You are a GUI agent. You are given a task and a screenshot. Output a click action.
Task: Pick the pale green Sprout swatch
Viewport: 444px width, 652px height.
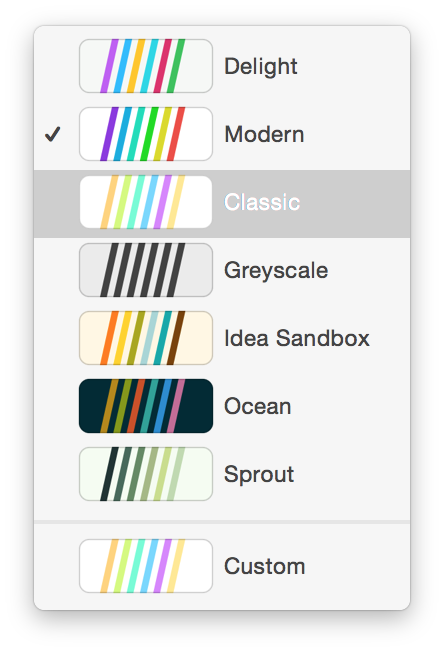coord(146,474)
